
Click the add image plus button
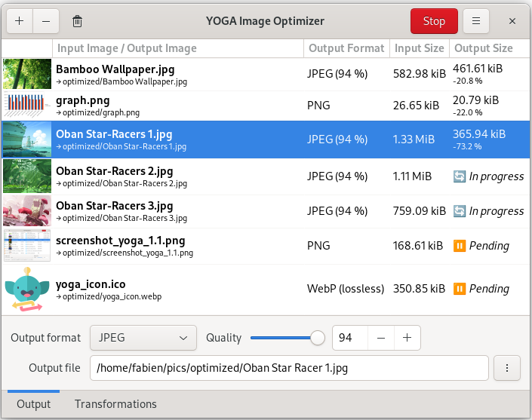(x=19, y=21)
